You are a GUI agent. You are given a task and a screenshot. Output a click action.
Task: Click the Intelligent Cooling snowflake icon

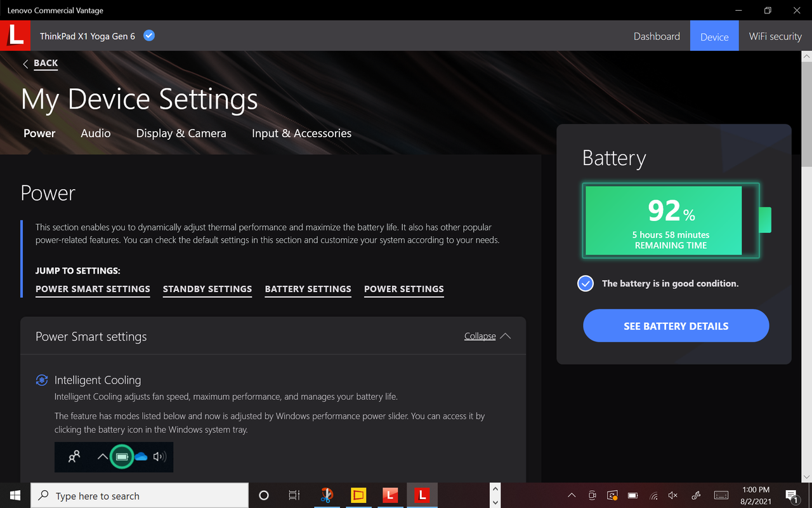pos(42,380)
